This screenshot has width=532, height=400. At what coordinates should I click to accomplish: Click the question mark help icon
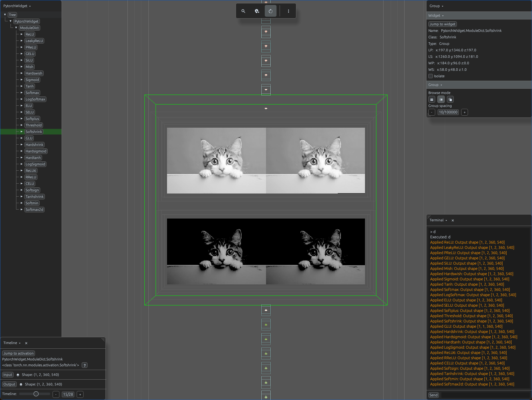85,365
